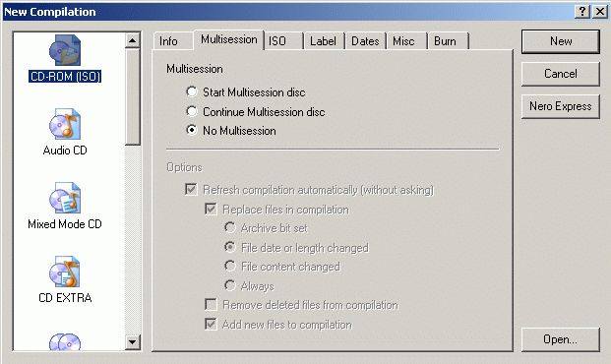Click the partially visible CD Copy icon
The height and width of the screenshot is (364, 611).
point(65,341)
